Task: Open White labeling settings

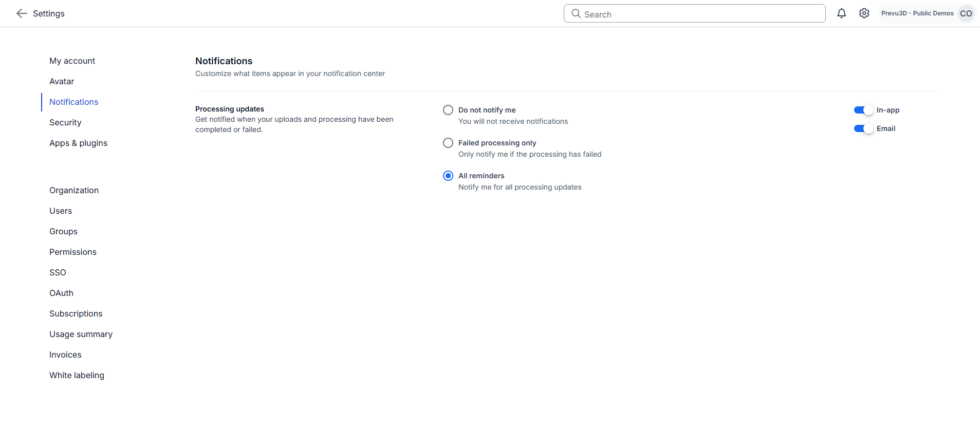Action: pos(77,375)
